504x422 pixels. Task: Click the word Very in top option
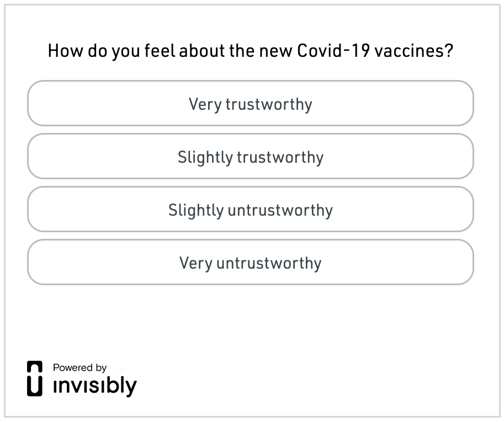pos(205,104)
